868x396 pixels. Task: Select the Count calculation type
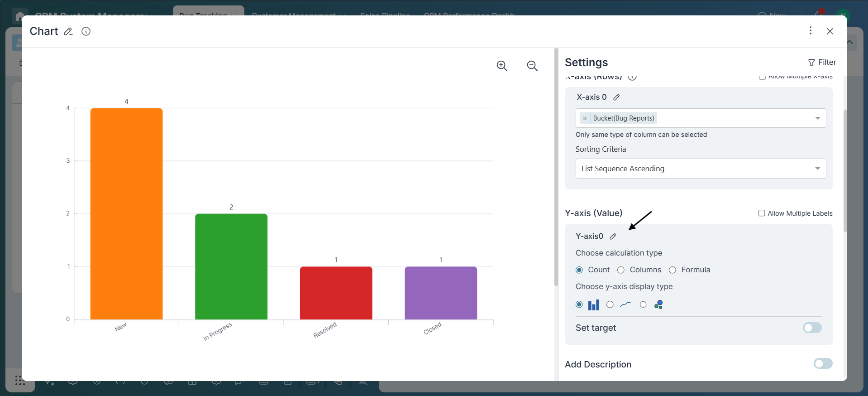tap(579, 270)
